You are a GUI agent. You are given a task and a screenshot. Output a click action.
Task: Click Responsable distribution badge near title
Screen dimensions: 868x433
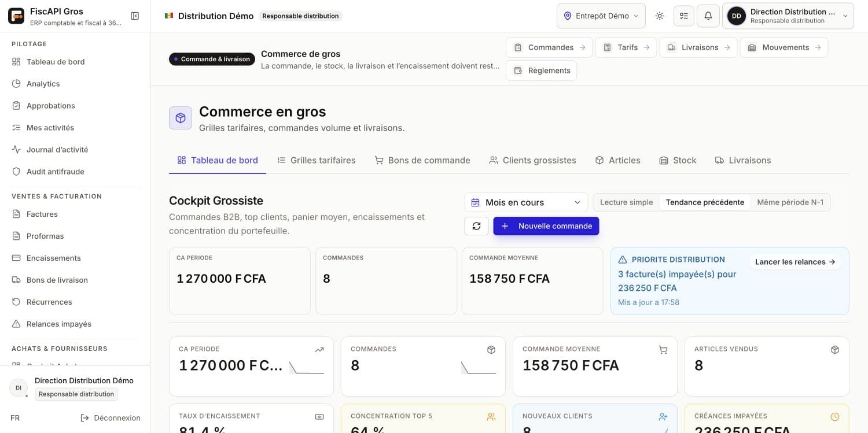(x=300, y=16)
